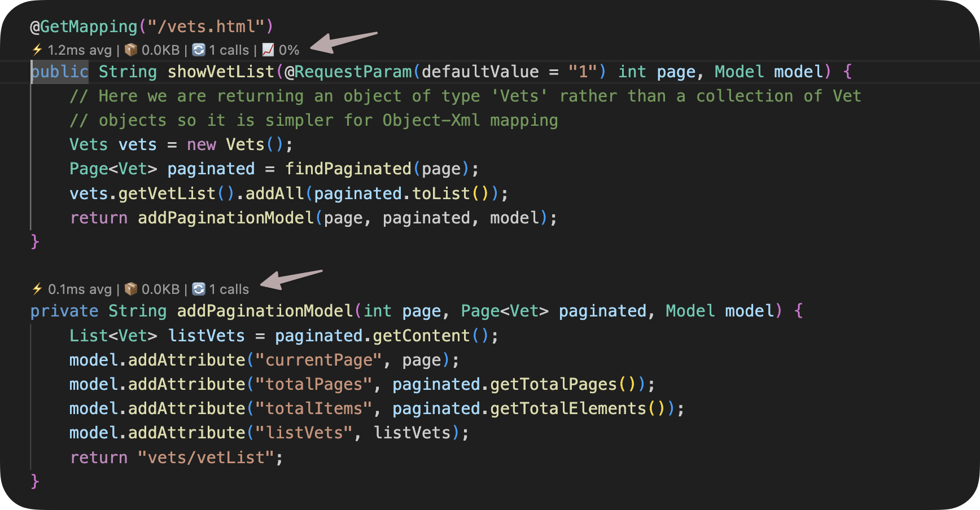Click the package icon showing 0.0KB for showVetList
The height and width of the screenshot is (510, 980).
coord(130,50)
